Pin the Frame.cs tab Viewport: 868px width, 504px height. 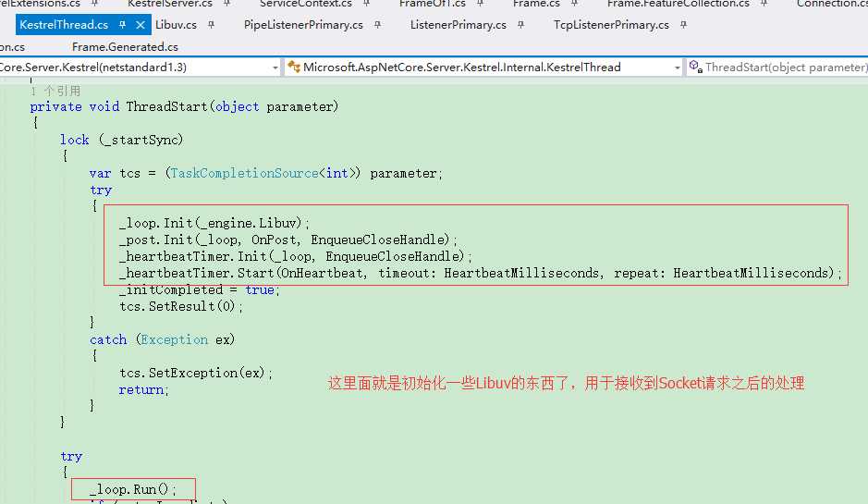point(575,4)
